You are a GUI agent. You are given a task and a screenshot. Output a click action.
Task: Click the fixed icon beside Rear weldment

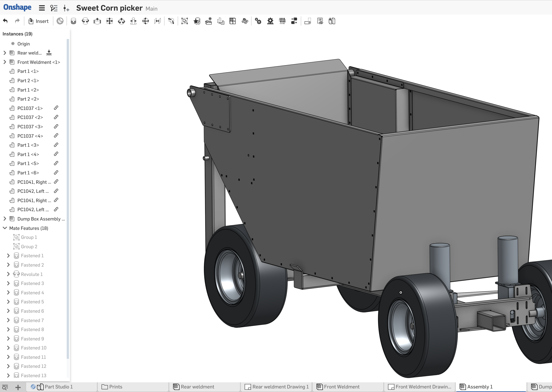[x=49, y=53]
